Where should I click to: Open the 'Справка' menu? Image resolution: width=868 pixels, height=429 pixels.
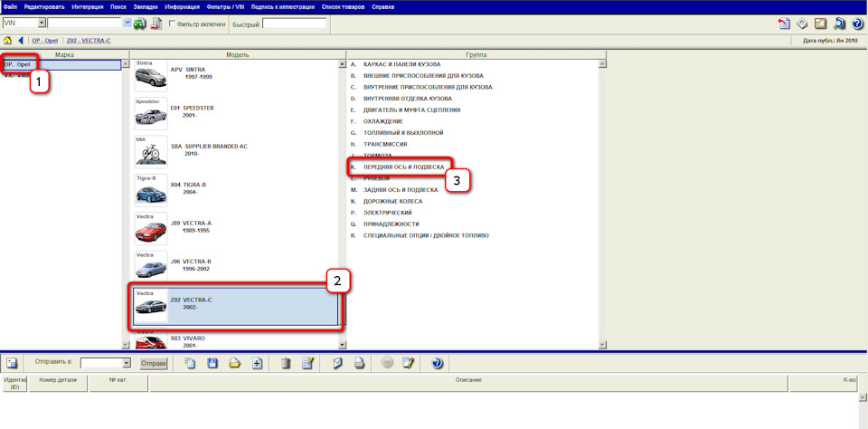coord(383,7)
